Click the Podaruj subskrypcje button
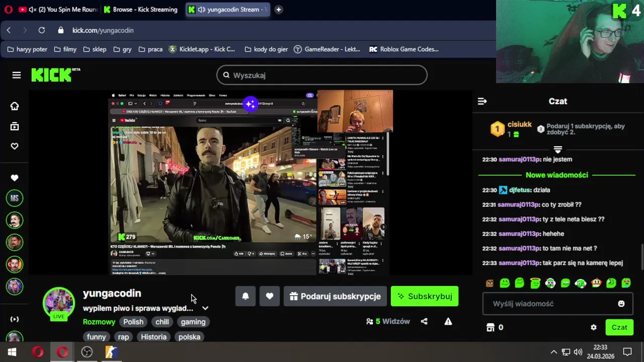The width and height of the screenshot is (644, 362). tap(335, 296)
